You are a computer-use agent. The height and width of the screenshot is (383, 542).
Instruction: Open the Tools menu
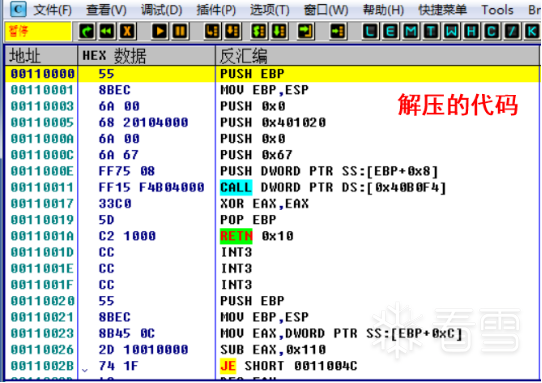[497, 10]
